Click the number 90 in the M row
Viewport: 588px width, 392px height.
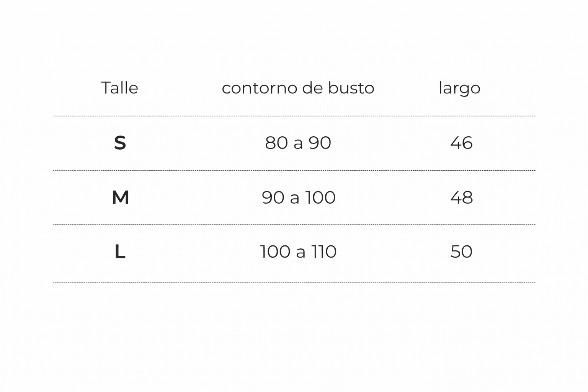pyautogui.click(x=273, y=198)
